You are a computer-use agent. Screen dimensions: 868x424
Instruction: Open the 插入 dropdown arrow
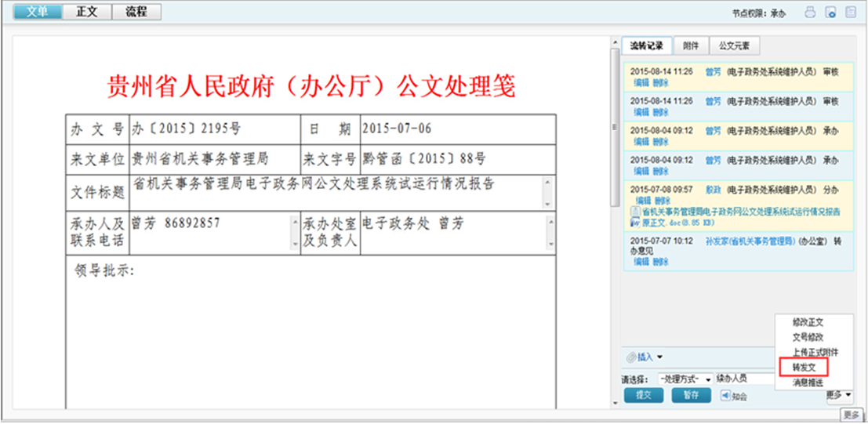pyautogui.click(x=659, y=357)
